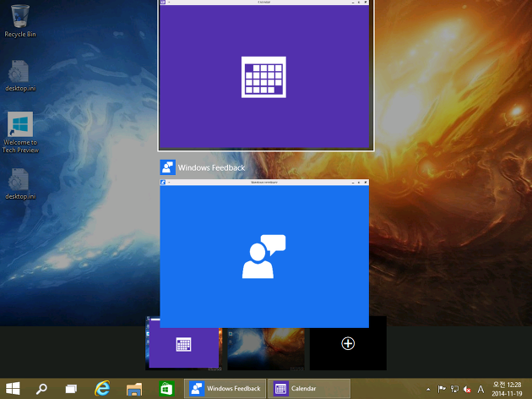Open the Action Center flag icon
The width and height of the screenshot is (532, 399).
click(x=442, y=389)
